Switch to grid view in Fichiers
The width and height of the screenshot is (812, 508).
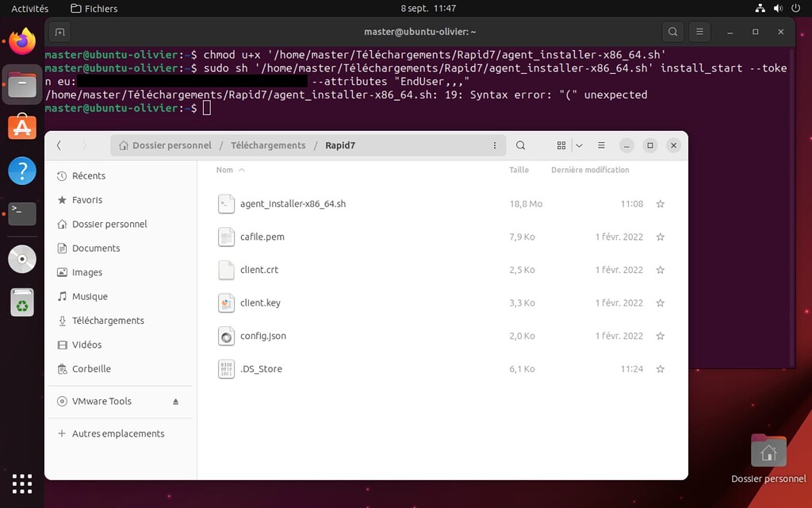[x=561, y=145]
